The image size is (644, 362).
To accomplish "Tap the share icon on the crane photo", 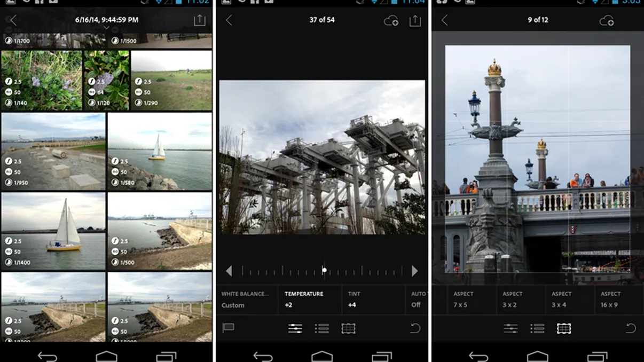I will [415, 20].
